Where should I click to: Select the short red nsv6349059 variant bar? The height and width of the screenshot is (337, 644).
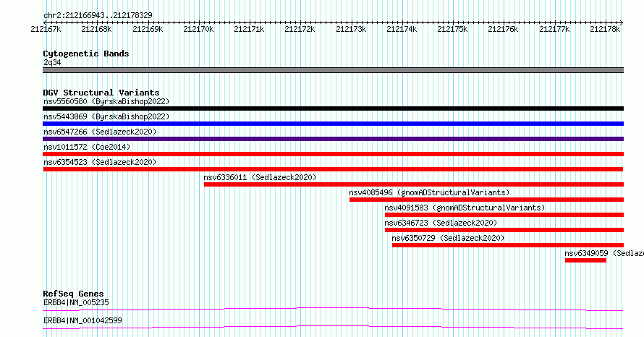click(x=585, y=260)
